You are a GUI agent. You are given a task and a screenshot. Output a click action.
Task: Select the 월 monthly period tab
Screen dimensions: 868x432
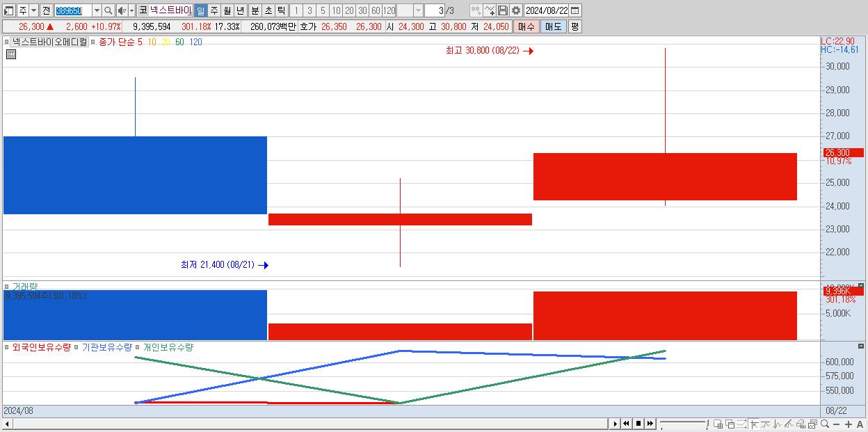click(227, 10)
